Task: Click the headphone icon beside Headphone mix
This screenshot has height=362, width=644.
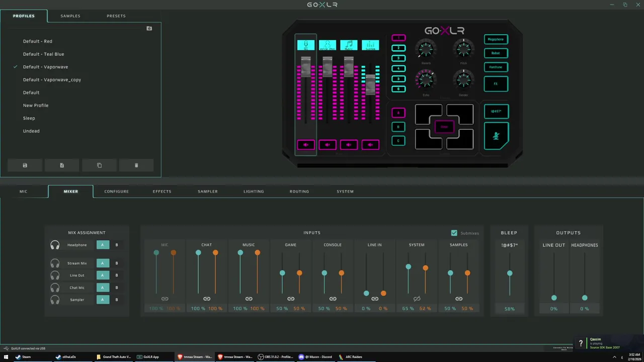Action: coord(55,245)
